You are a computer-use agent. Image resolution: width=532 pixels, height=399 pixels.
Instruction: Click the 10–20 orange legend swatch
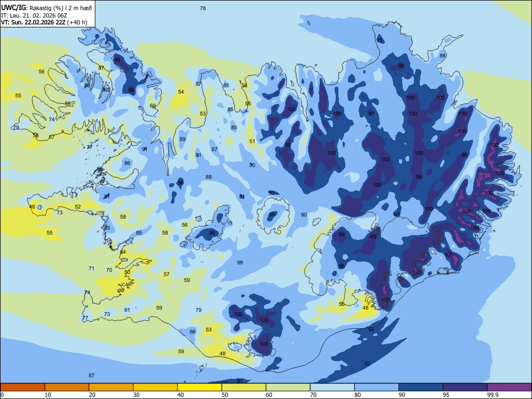[67, 387]
